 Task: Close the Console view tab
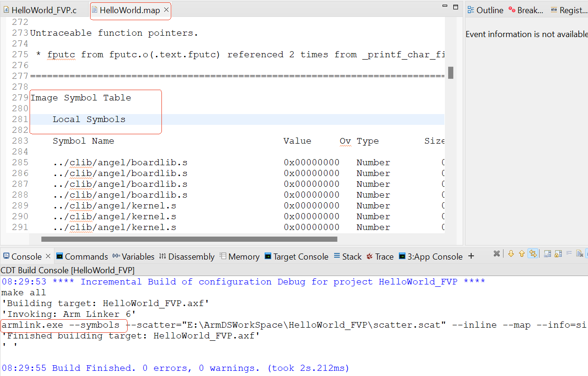click(x=48, y=256)
